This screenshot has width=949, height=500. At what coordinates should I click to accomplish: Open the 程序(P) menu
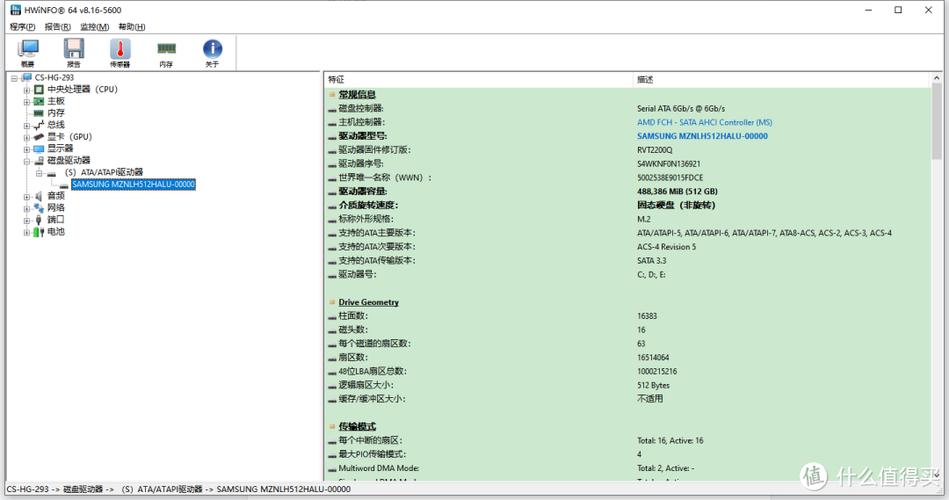coord(22,27)
